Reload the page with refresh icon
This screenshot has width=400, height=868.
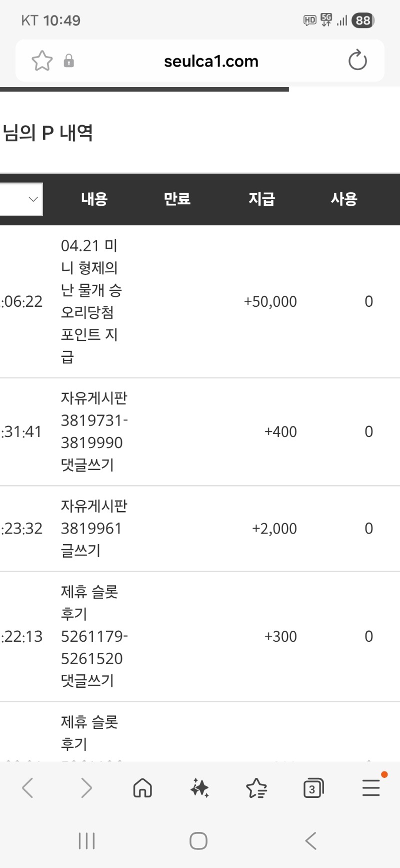[x=357, y=61]
